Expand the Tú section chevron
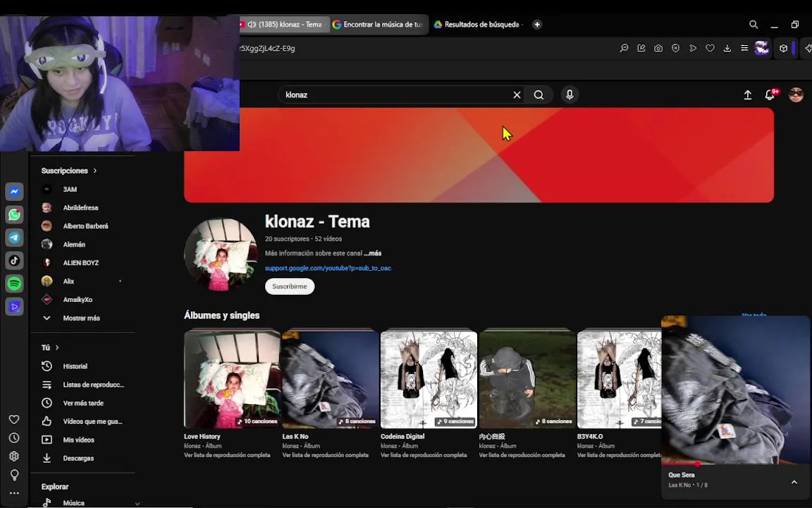Image resolution: width=812 pixels, height=508 pixels. pos(57,347)
